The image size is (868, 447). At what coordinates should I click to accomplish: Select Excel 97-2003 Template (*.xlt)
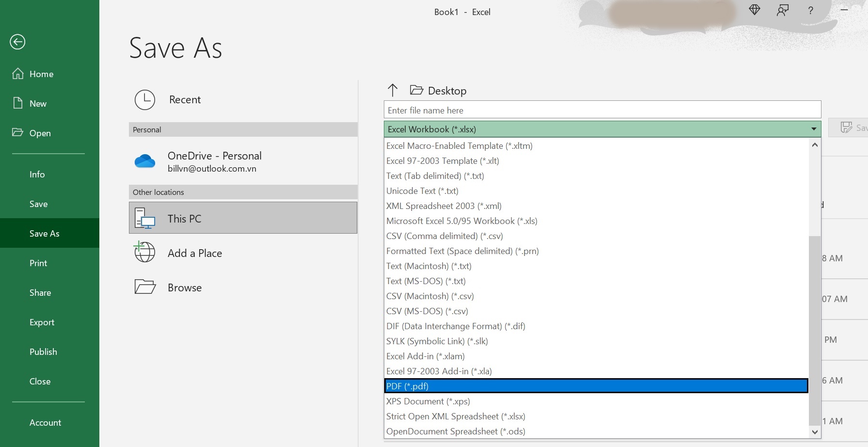coord(596,160)
